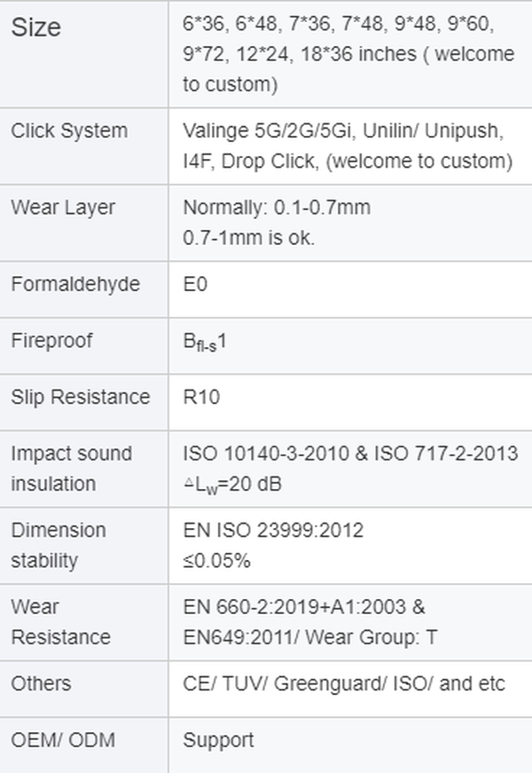Click the EN ISO 23999:2012 value

pos(273,530)
